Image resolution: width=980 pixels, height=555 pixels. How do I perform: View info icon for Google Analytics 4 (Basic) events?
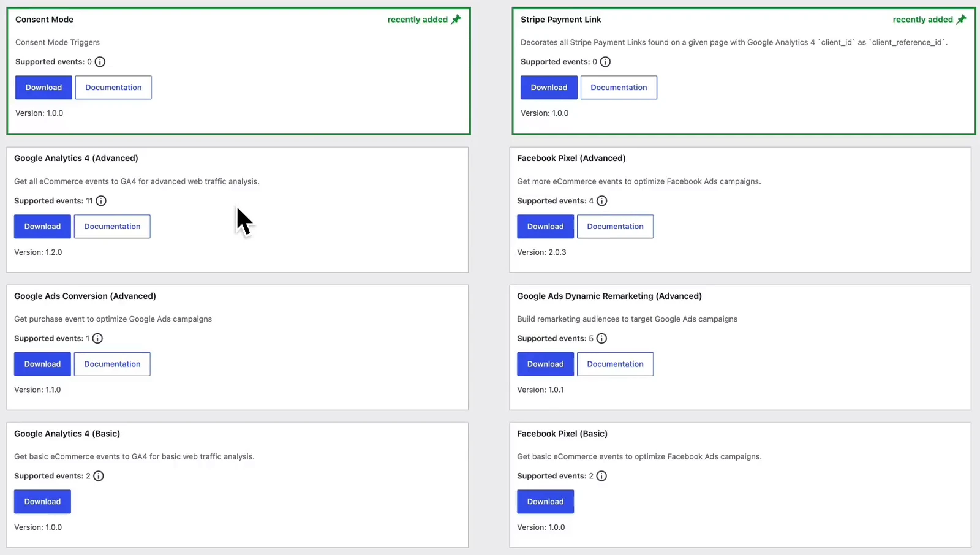[99, 476]
